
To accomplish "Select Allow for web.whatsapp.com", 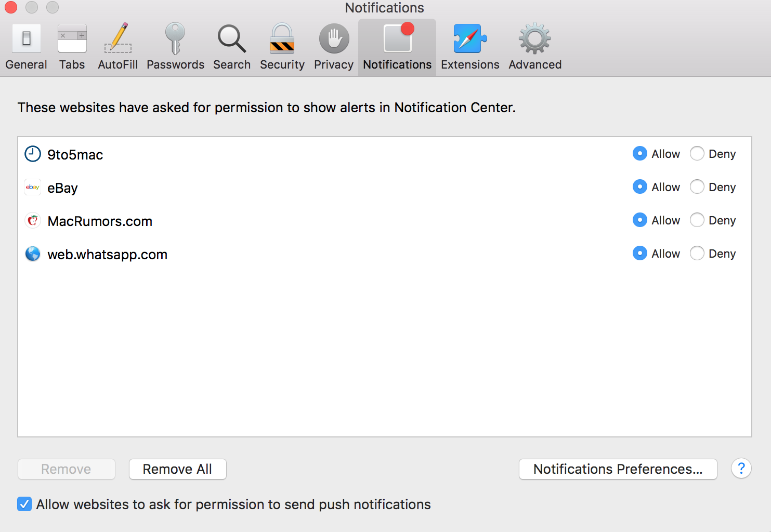I will click(x=640, y=254).
